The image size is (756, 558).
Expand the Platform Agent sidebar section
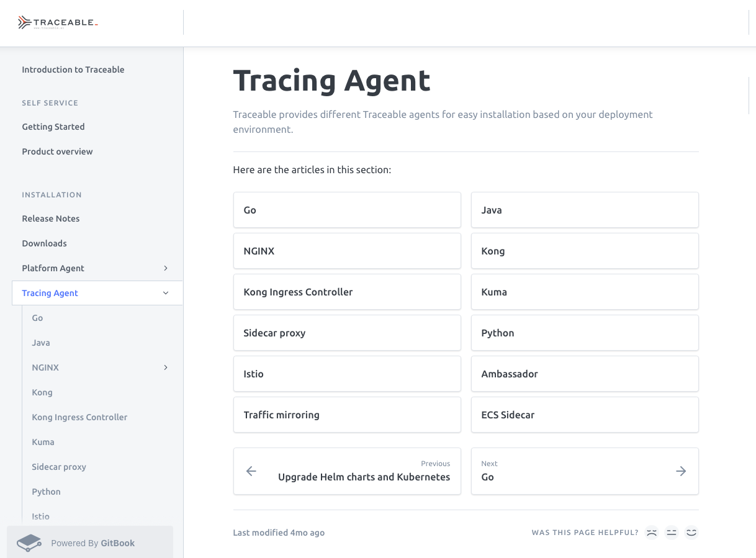pyautogui.click(x=166, y=268)
